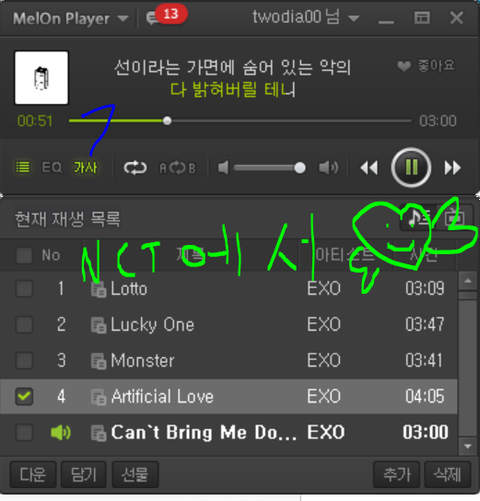Image resolution: width=480 pixels, height=501 pixels.
Task: Like the song with the heart 좋아요
Action: 426,66
